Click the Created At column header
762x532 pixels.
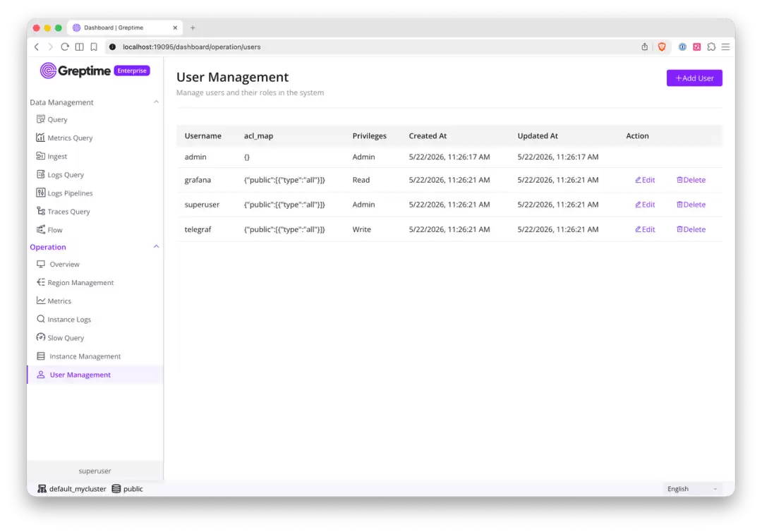[x=428, y=136]
